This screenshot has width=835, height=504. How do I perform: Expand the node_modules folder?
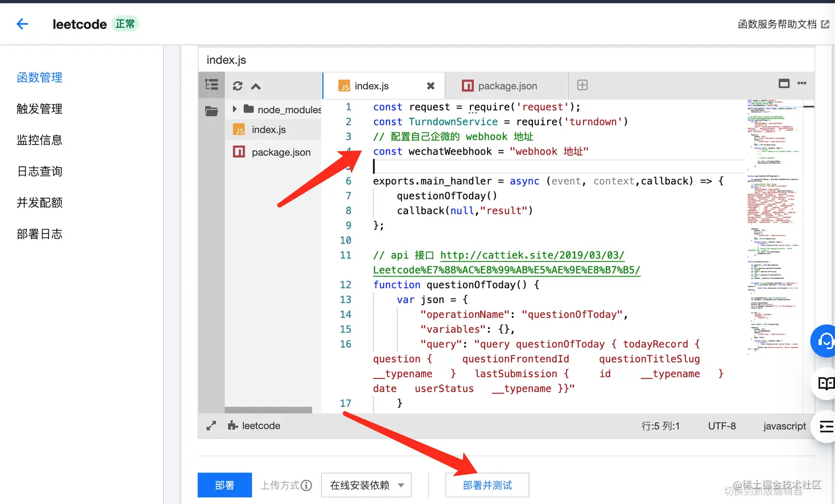235,109
